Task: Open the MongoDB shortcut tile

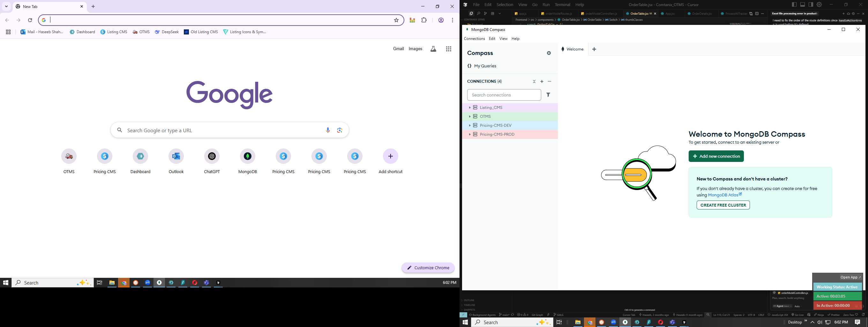Action: (248, 161)
